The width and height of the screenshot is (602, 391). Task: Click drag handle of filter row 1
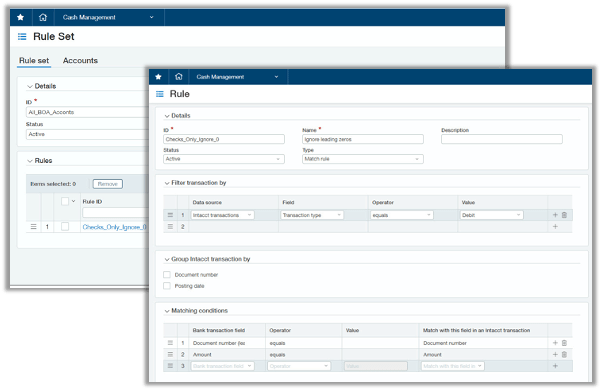point(170,215)
